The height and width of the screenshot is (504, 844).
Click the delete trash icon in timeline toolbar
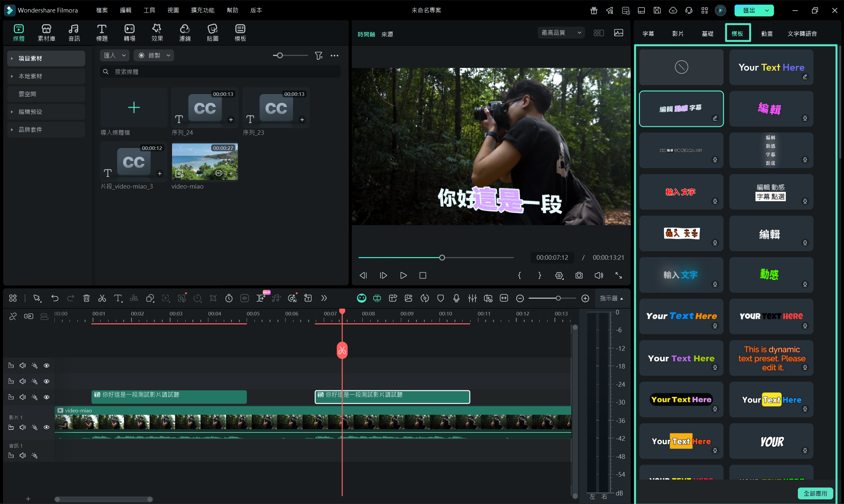(86, 298)
